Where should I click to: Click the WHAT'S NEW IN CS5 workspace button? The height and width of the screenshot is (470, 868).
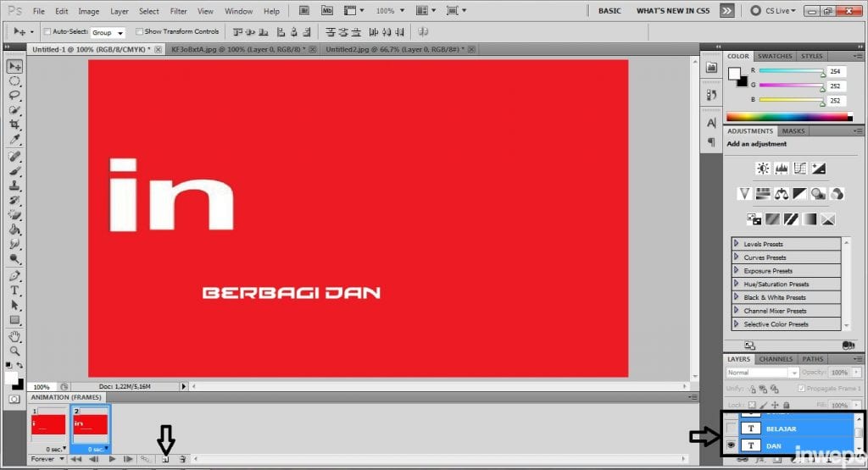674,11
